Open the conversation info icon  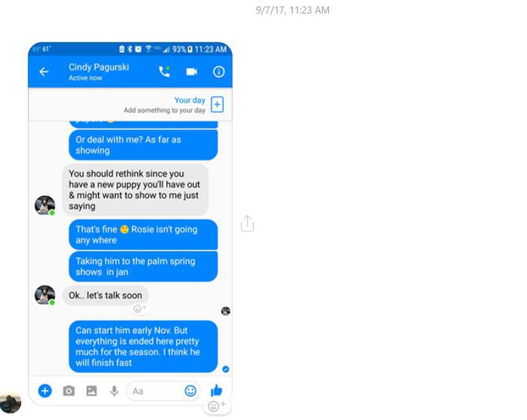pos(219,72)
